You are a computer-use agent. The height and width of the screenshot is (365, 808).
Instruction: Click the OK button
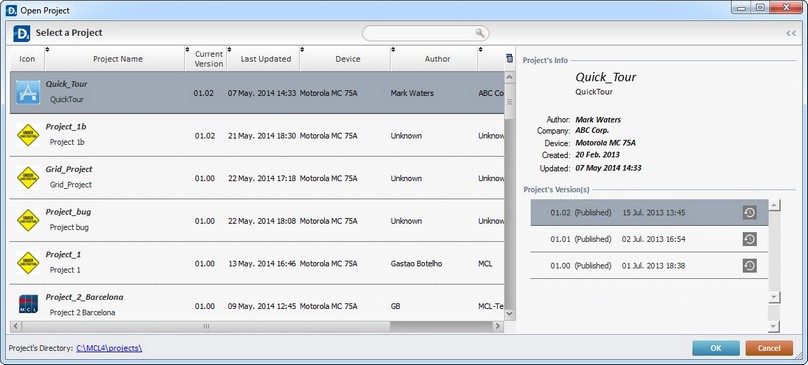[716, 348]
